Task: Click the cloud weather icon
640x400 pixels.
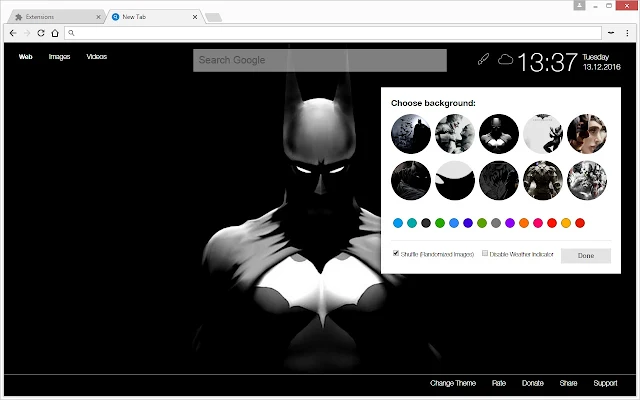Action: [505, 60]
